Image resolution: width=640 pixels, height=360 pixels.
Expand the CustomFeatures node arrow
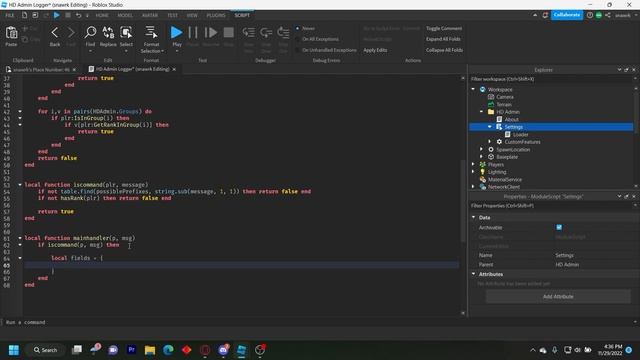click(490, 142)
